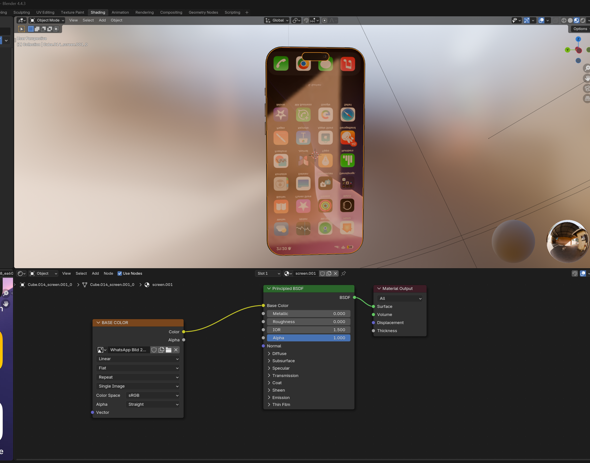The image size is (590, 463).
Task: Click the Options button in viewport
Action: [x=580, y=29]
